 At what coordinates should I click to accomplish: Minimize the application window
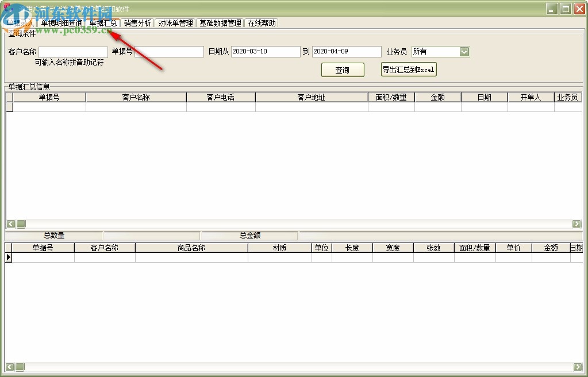click(552, 9)
